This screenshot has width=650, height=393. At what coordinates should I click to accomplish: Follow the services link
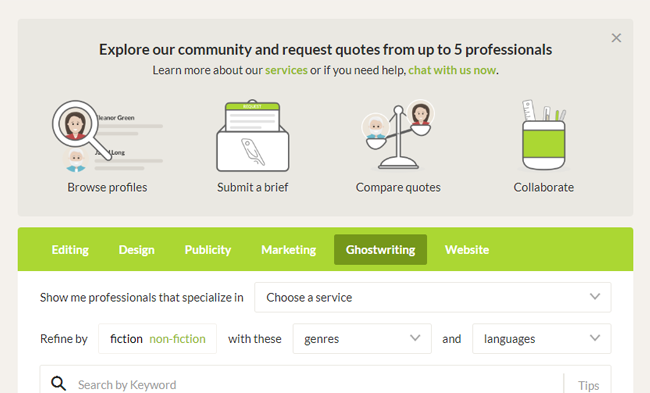coord(286,70)
